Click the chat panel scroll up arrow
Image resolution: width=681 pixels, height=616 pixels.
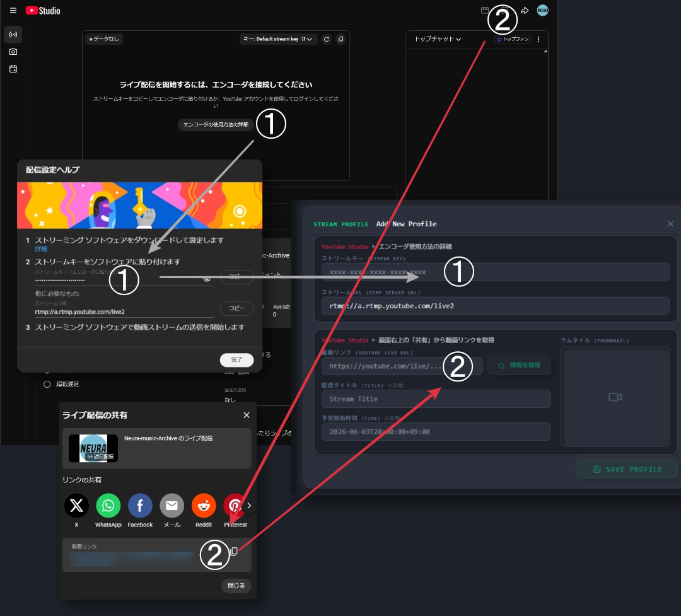click(x=545, y=51)
